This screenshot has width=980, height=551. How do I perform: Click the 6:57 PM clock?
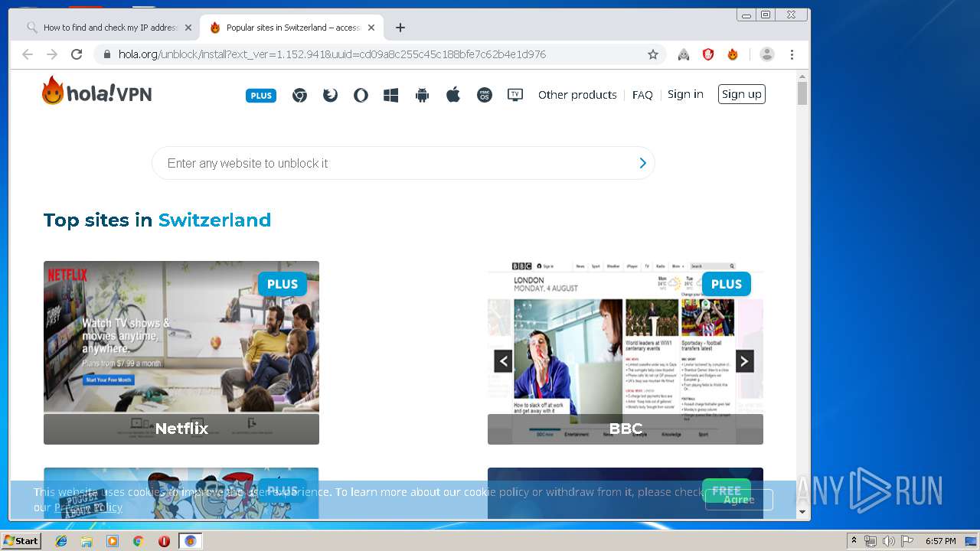(940, 541)
